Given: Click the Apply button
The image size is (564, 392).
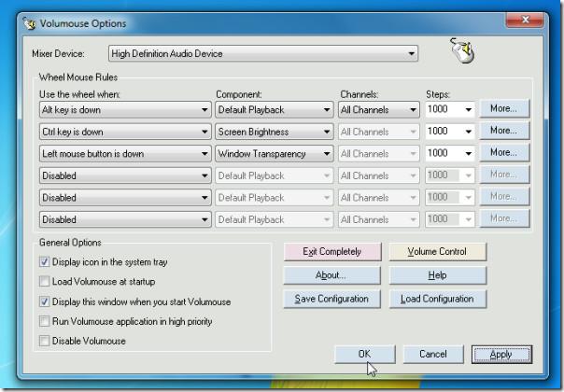Looking at the screenshot, I should tap(501, 355).
